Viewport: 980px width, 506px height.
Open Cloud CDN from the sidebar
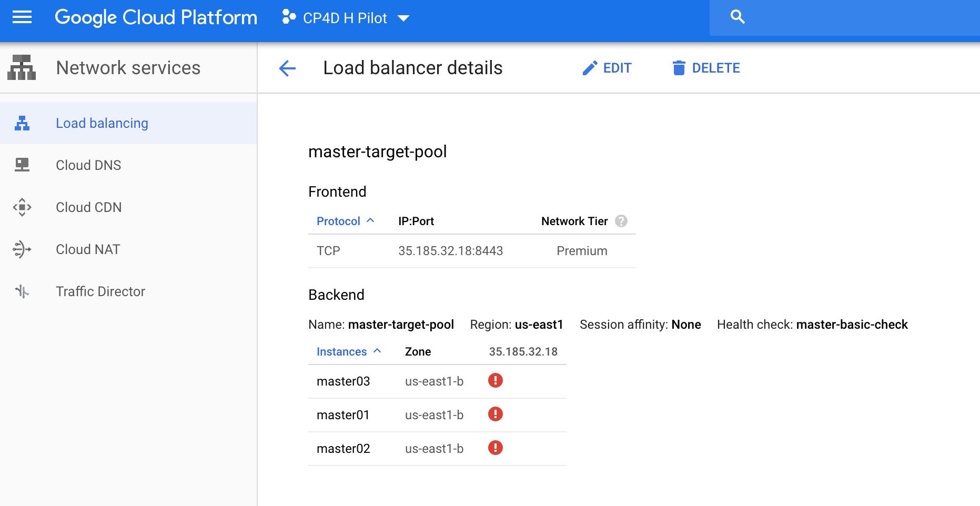tap(89, 207)
